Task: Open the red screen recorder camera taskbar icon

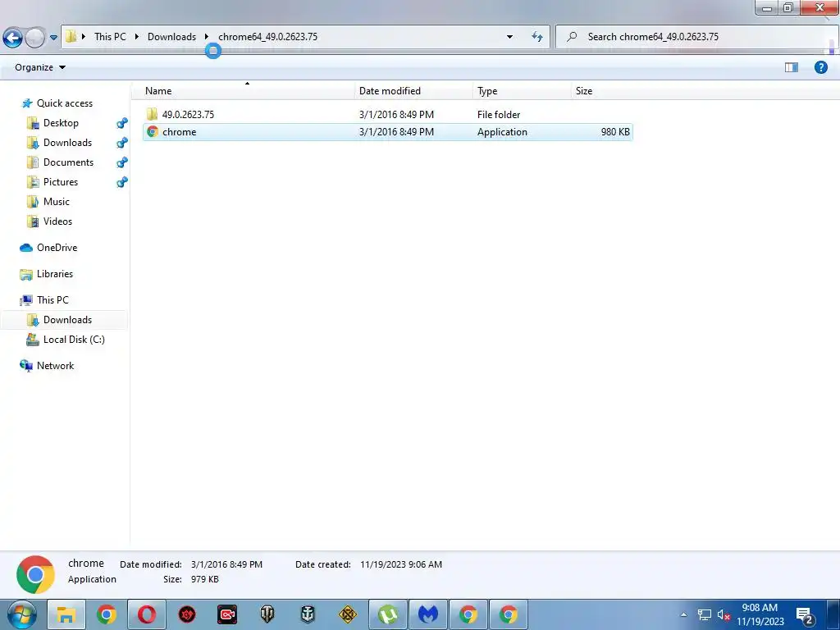Action: (x=227, y=614)
